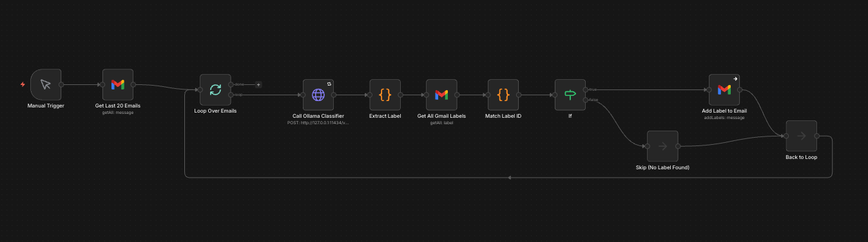Select the Manual Trigger node
This screenshot has height=242, width=868.
coord(46,84)
